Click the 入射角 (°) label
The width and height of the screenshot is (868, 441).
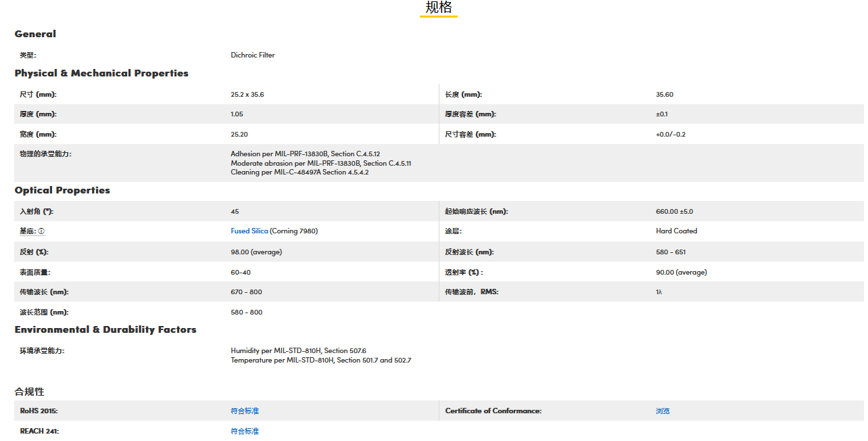click(37, 212)
